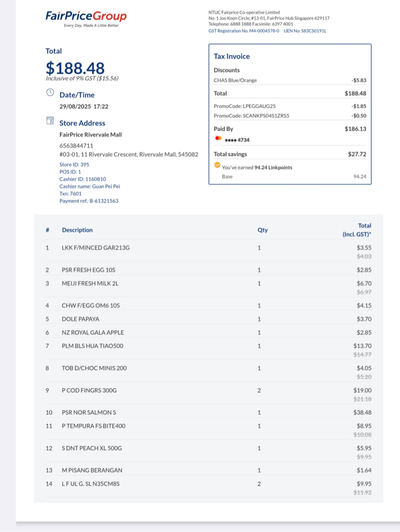400x532 pixels.
Task: Click the Total (Incl. GST) column header
Action: point(357,230)
